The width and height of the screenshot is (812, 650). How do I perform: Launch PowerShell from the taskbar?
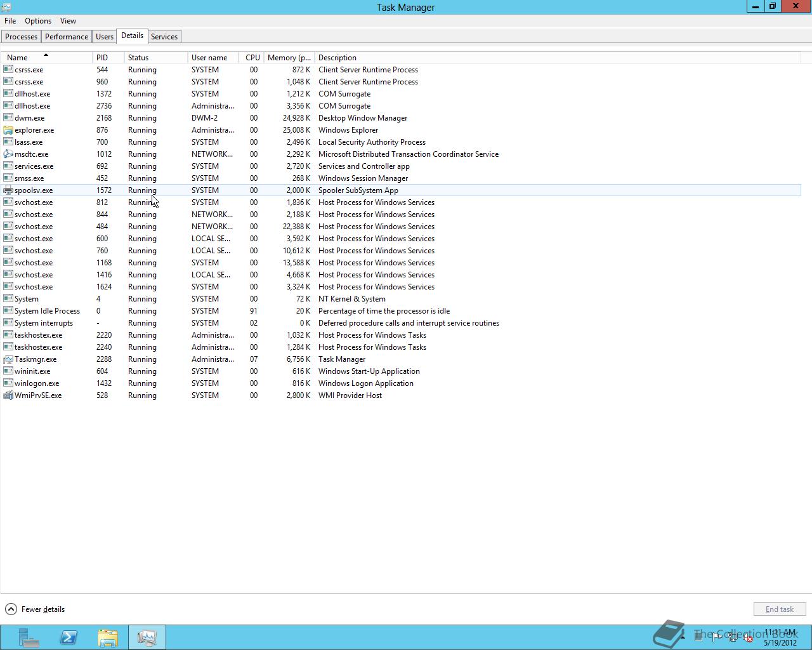point(69,637)
